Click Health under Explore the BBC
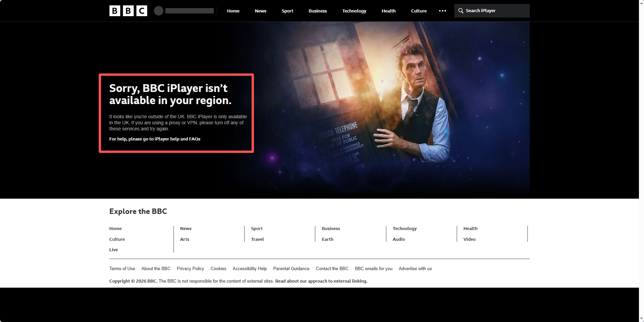This screenshot has height=322, width=644. [x=471, y=228]
